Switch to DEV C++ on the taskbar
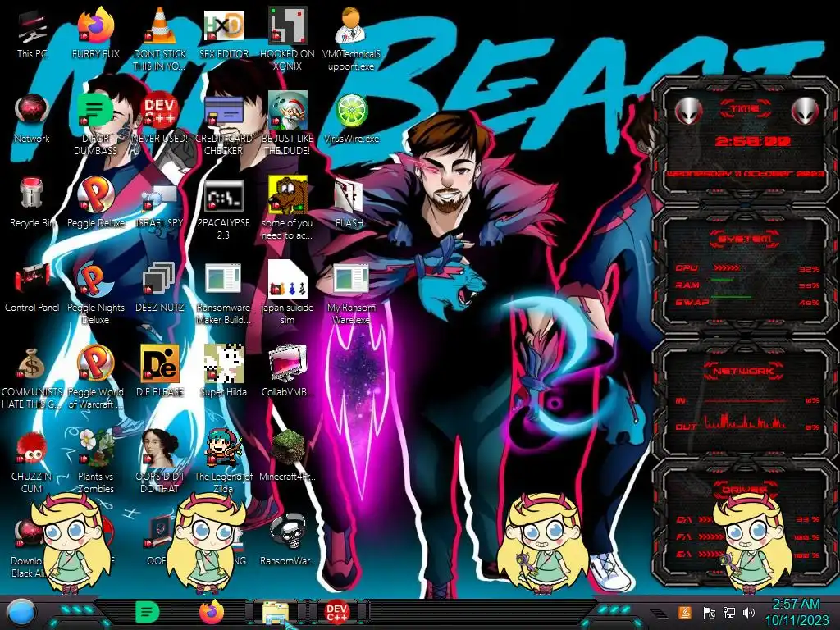The width and height of the screenshot is (840, 630). (337, 612)
